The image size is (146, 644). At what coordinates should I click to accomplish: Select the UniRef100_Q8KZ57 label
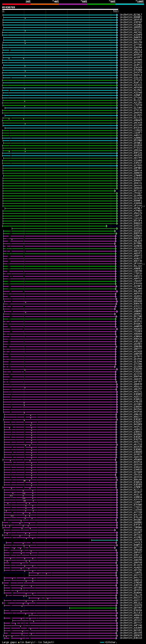[x=131, y=389]
